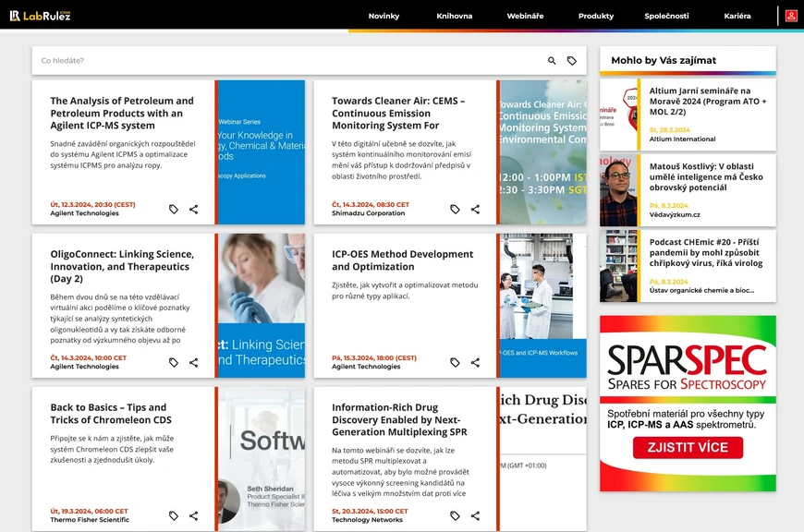This screenshot has width=804, height=532.
Task: Open Altium Jarní semináře article
Action: click(x=708, y=102)
